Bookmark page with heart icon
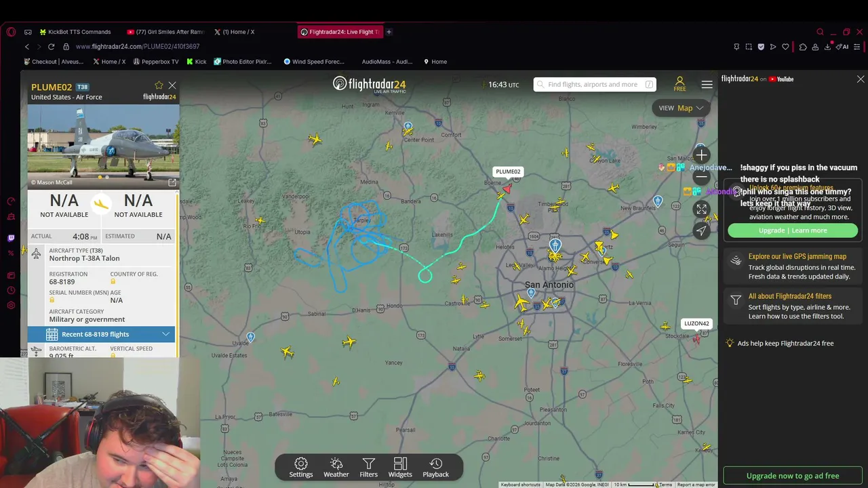 click(x=785, y=47)
